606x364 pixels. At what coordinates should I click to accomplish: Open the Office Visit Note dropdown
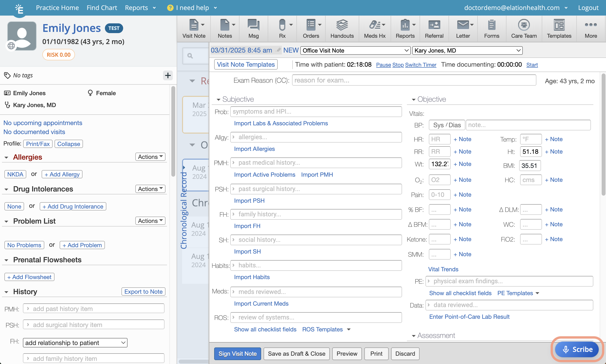[x=355, y=51]
